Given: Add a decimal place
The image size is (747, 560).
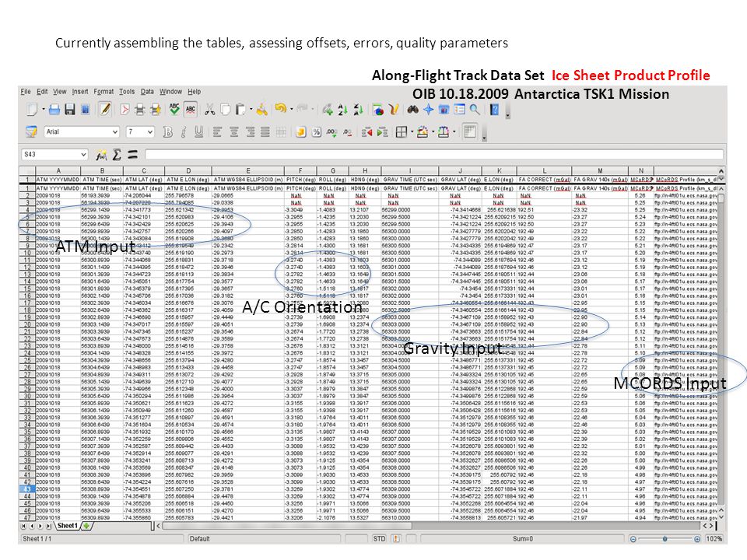Looking at the screenshot, I should (332, 132).
